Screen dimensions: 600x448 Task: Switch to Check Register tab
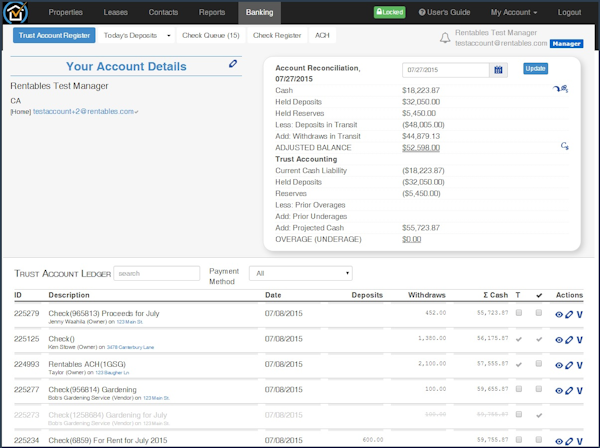(x=277, y=35)
